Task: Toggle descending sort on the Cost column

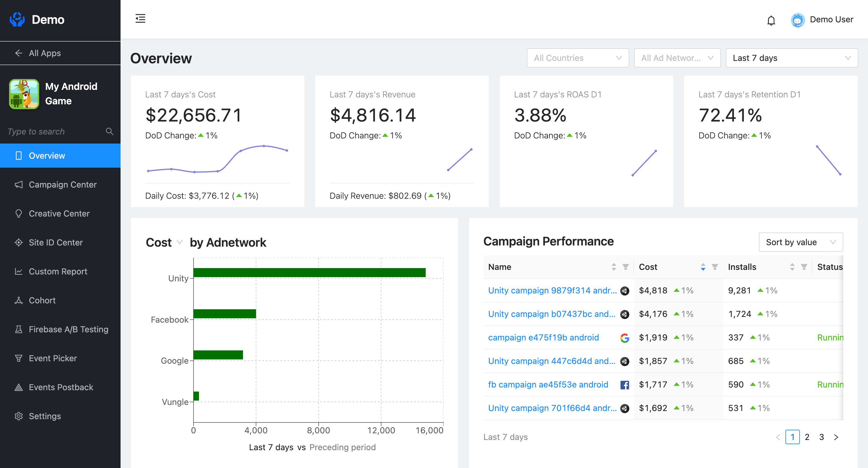Action: coord(703,269)
